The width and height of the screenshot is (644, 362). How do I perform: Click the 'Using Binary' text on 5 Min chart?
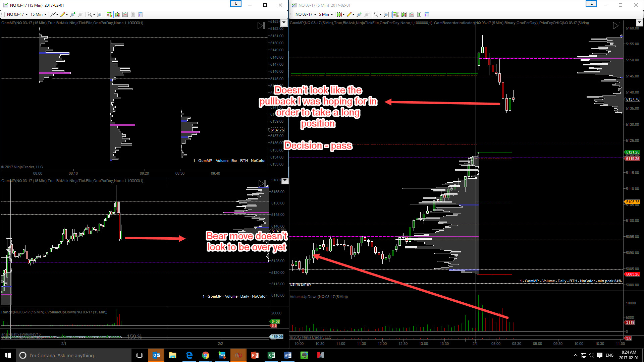pyautogui.click(x=301, y=285)
